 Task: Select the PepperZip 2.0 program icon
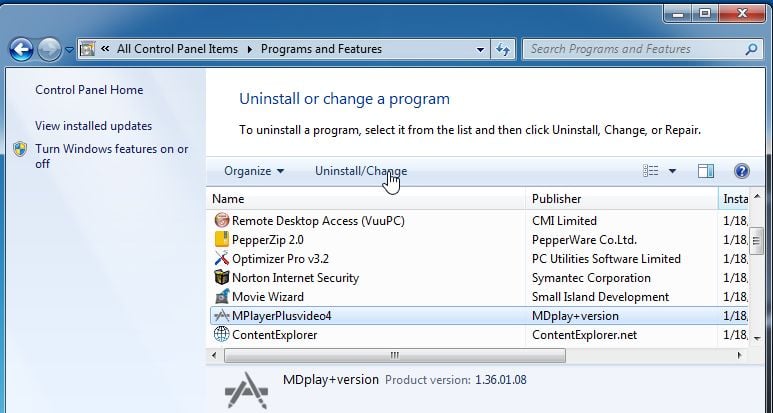[222, 240]
